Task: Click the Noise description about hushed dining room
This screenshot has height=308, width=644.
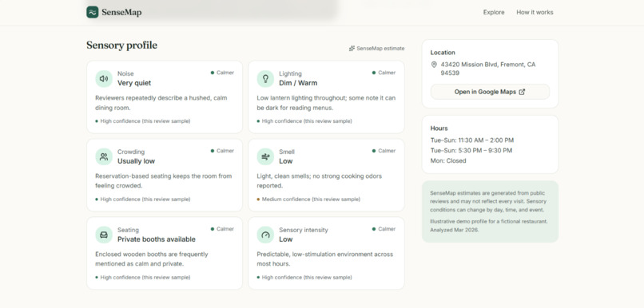Action: coord(161,103)
